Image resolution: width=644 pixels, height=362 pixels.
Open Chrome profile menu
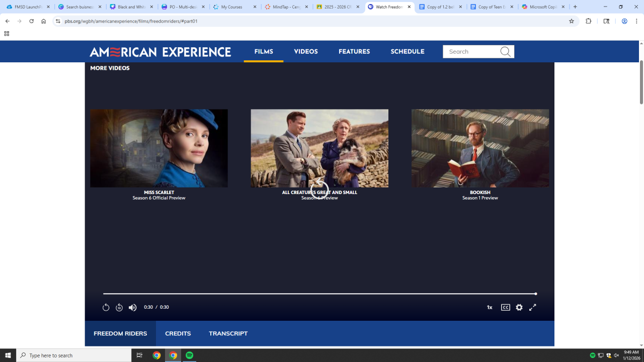(624, 21)
